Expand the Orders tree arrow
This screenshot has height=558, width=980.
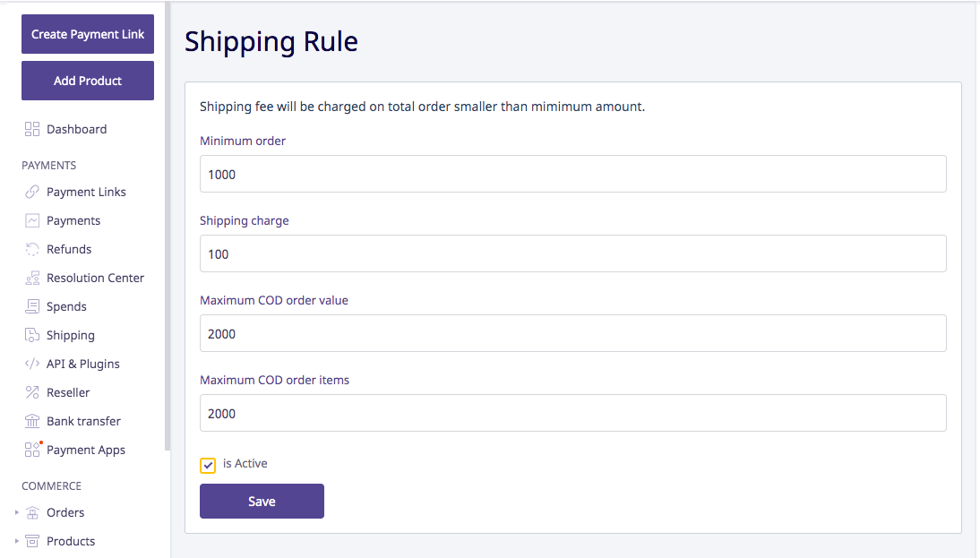click(17, 512)
